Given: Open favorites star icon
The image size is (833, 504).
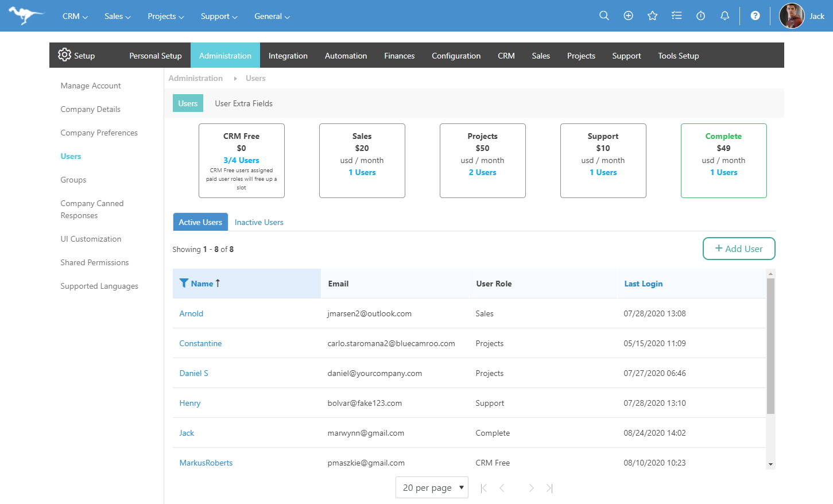Looking at the screenshot, I should point(652,15).
